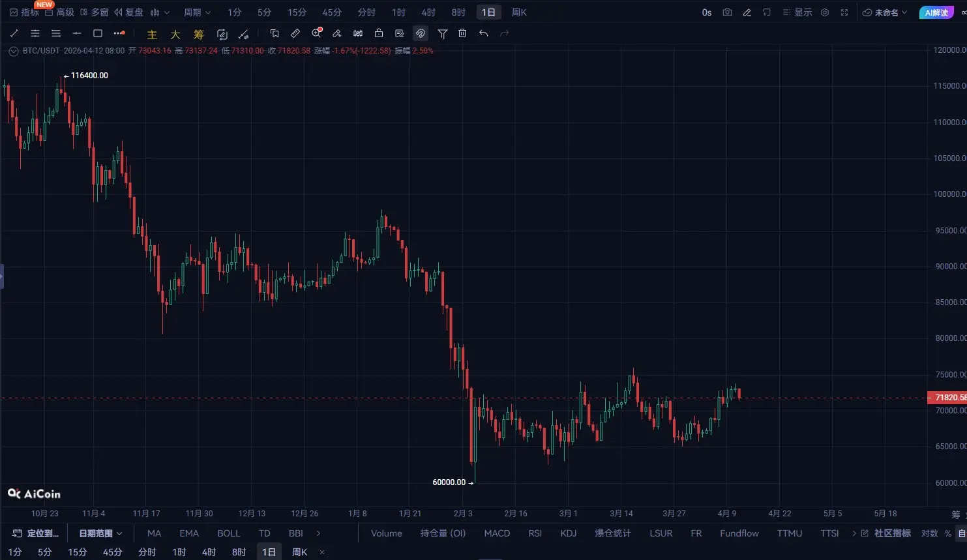Screen dimensions: 967x560
Task: Toggle the MA indicator
Action: (154, 533)
